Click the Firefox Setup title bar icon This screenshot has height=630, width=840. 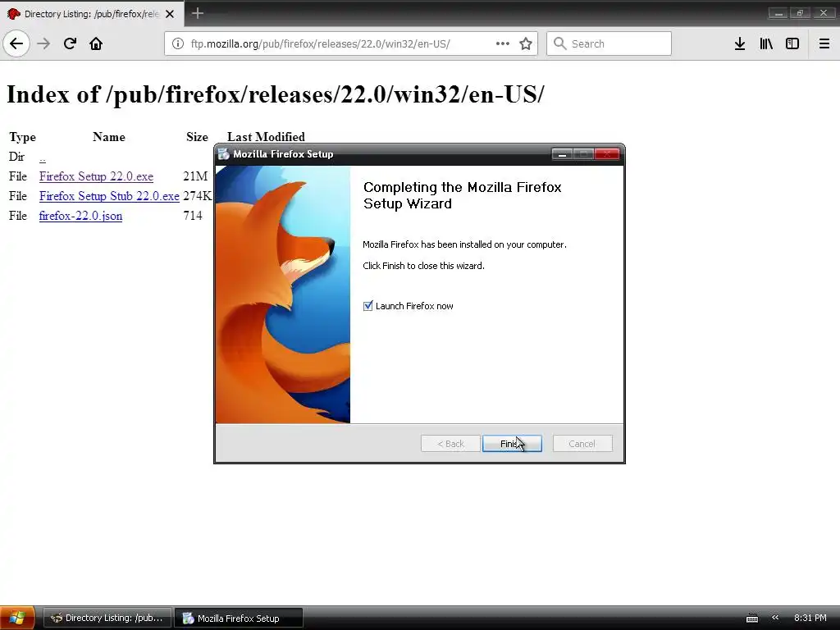[223, 153]
